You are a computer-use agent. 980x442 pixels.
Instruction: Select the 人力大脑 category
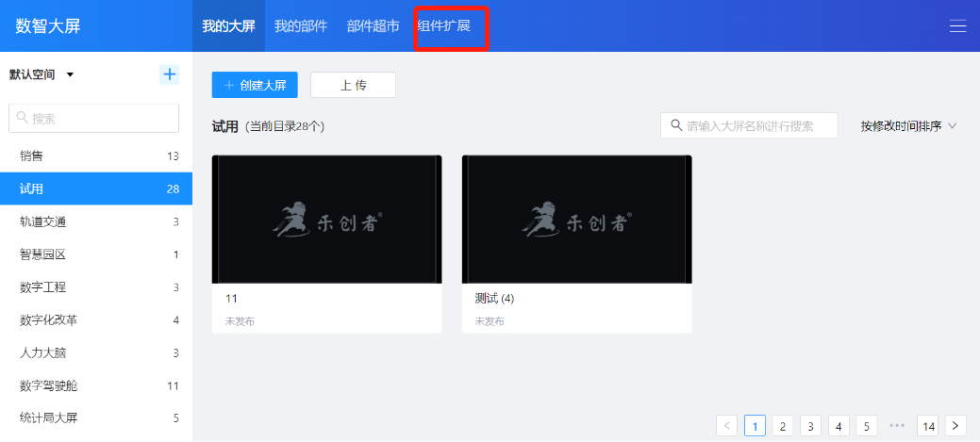96,352
